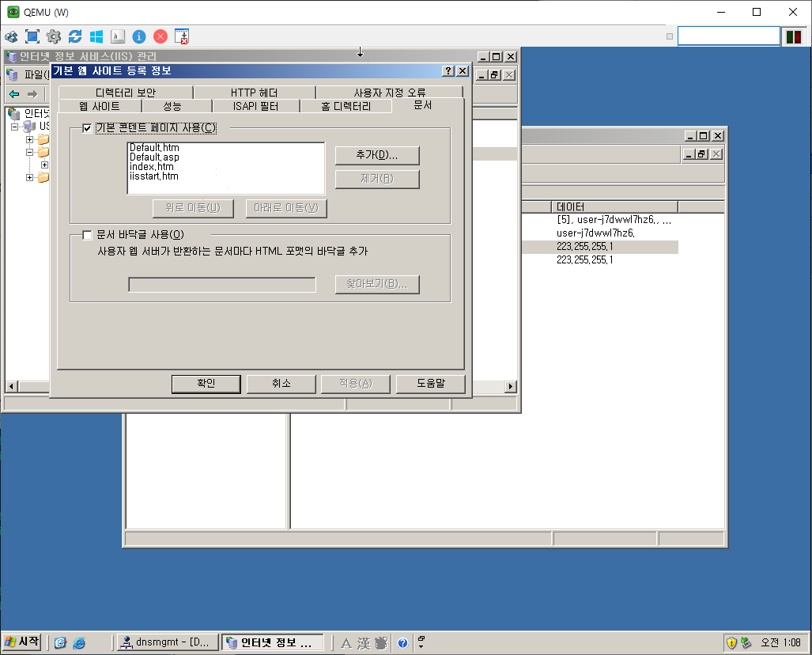
Task: Expand the first folder node in IIS tree
Action: (x=29, y=139)
